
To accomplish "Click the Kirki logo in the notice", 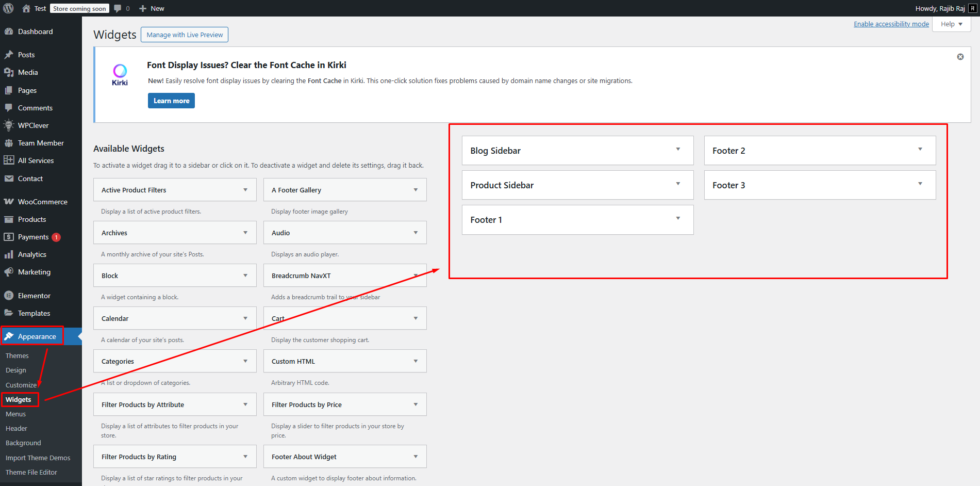I will pos(120,75).
